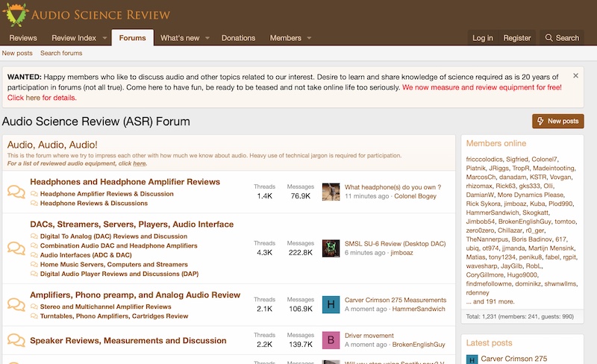Click the small bubble icon beside Turntables, Phono Amplifiers
This screenshot has height=364, width=597.
(34, 316)
